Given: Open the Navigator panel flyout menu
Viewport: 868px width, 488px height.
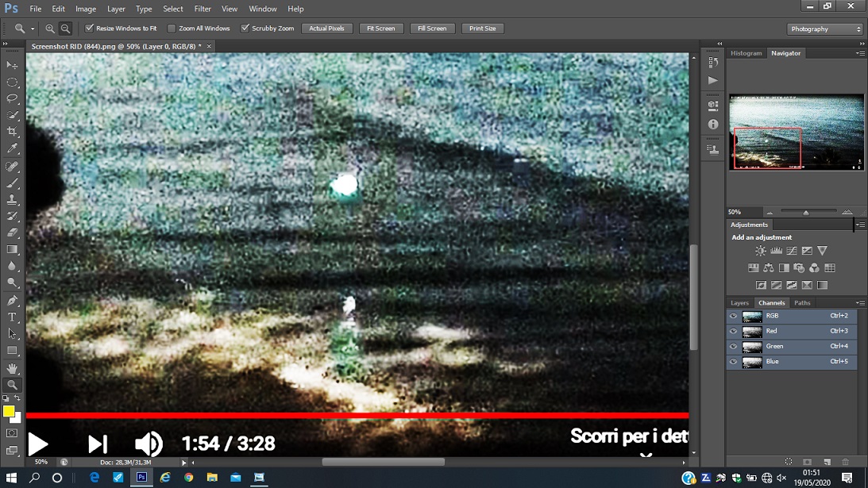Looking at the screenshot, I should (860, 53).
